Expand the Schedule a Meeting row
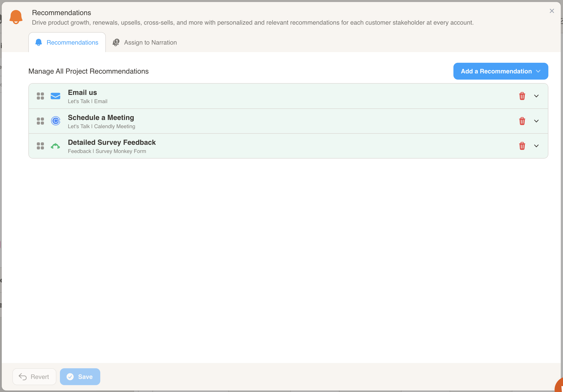563x392 pixels. pyautogui.click(x=536, y=121)
